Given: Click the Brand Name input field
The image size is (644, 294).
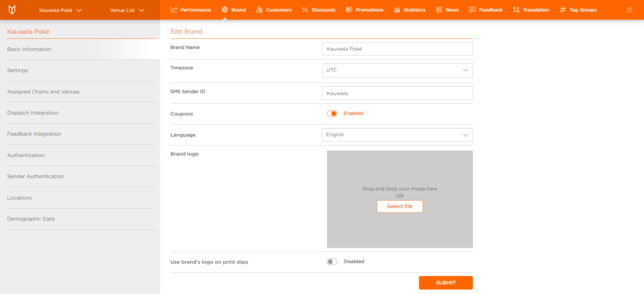Looking at the screenshot, I should pos(398,49).
